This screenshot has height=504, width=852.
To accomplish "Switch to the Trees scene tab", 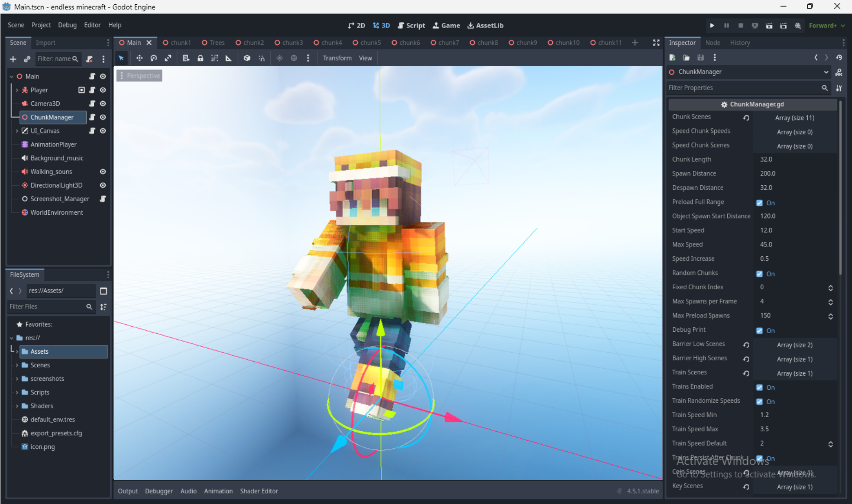I will point(213,42).
